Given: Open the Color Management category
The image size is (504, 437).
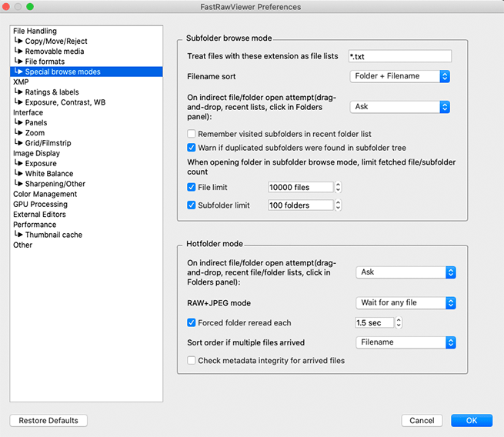Looking at the screenshot, I should coord(45,194).
